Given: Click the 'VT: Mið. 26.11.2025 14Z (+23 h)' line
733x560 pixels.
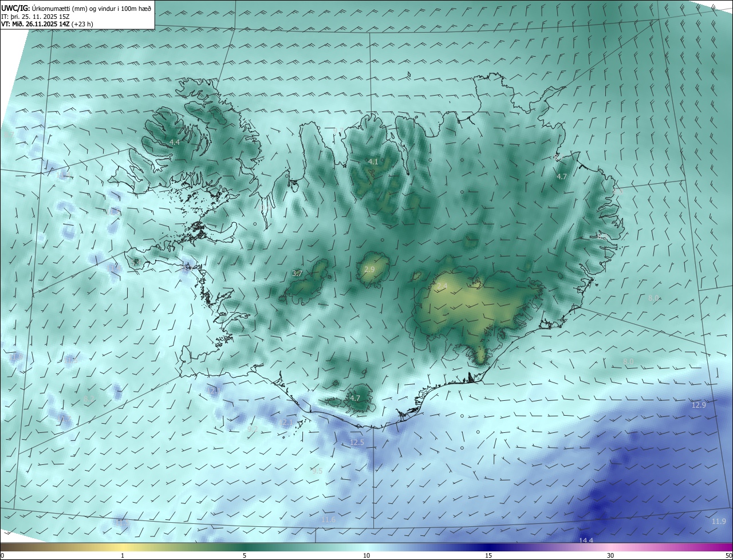Looking at the screenshot, I should (x=47, y=24).
